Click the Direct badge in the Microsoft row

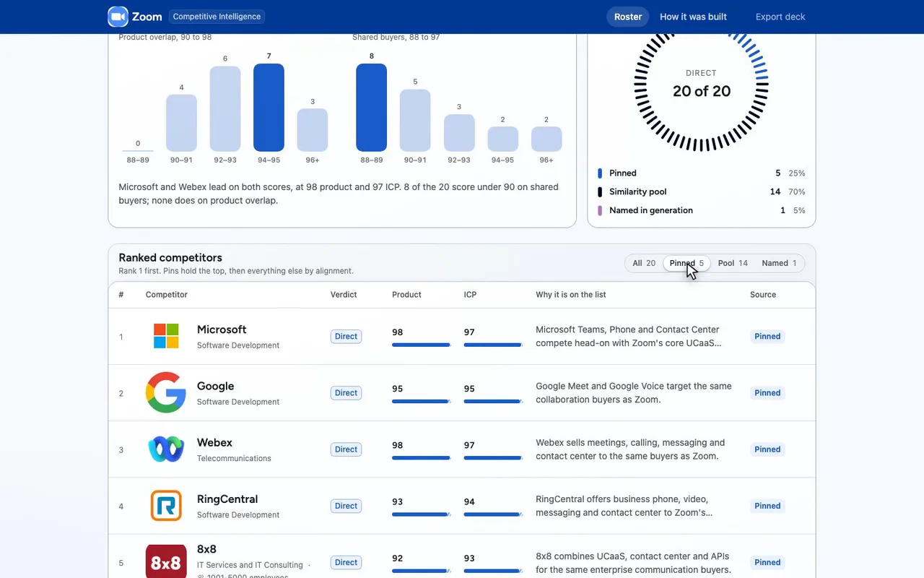346,336
